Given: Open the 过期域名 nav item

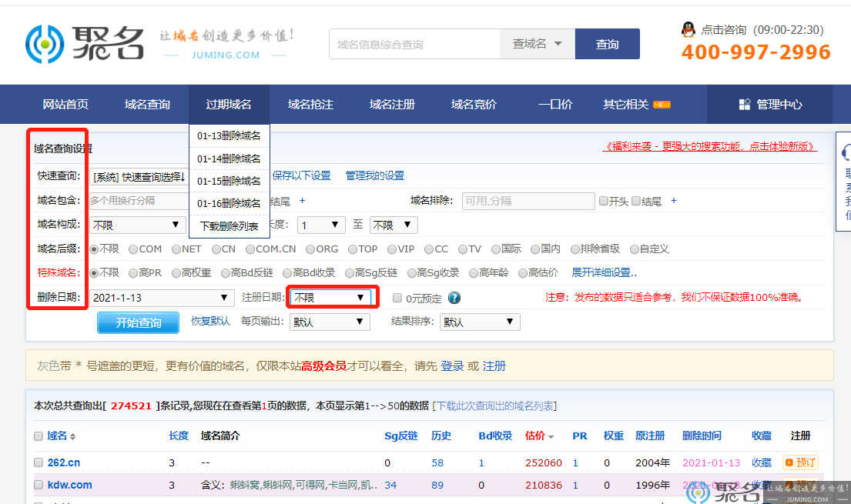Looking at the screenshot, I should pos(229,104).
